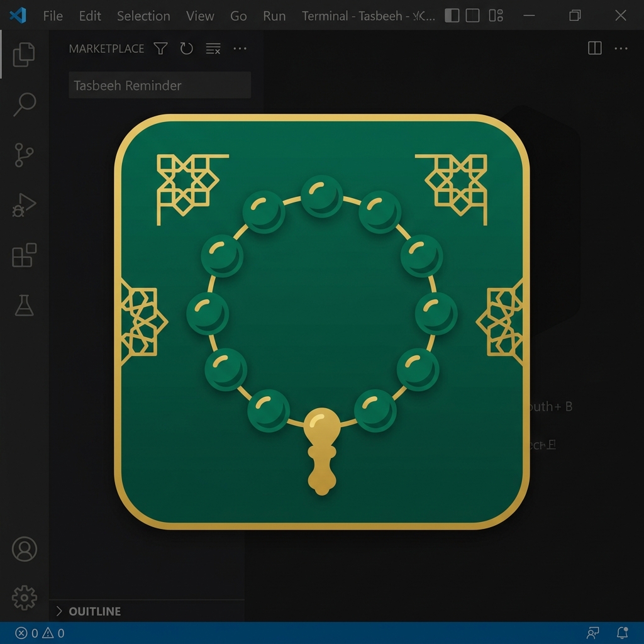
Task: Open the Manage settings gear
Action: pos(24,597)
